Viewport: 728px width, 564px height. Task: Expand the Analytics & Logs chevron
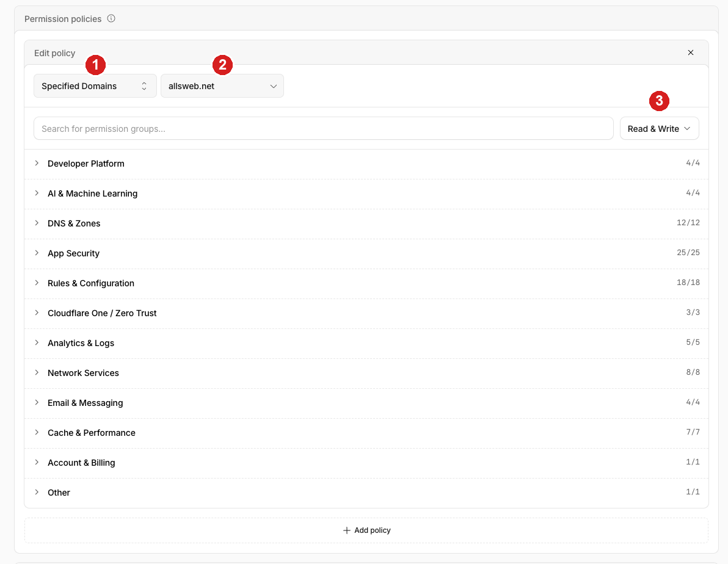coord(37,343)
